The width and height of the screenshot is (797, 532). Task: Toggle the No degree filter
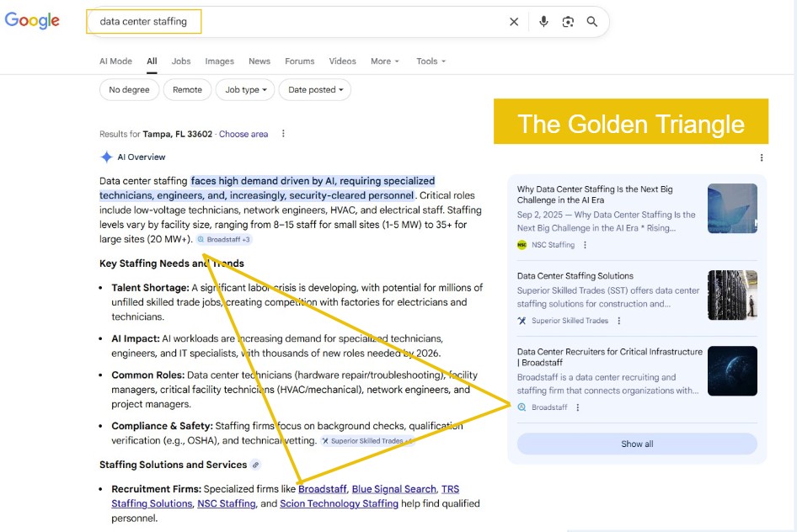pyautogui.click(x=129, y=89)
